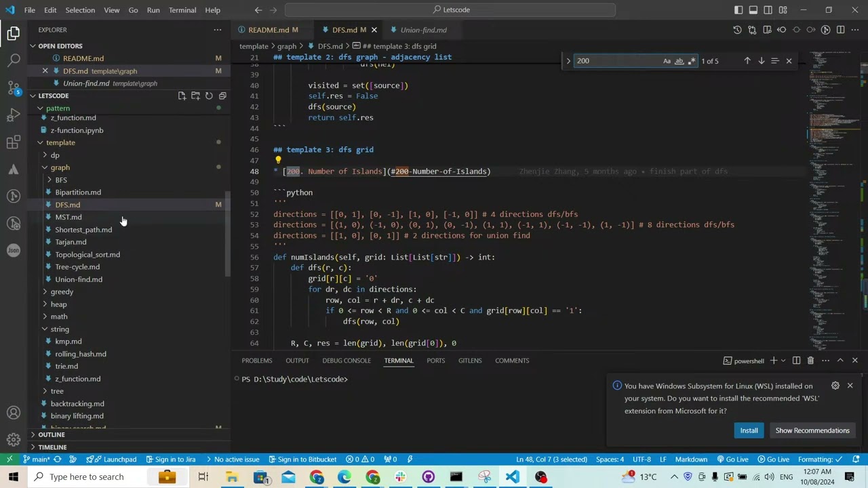This screenshot has width=868, height=488.
Task: Go to previous find match
Action: point(747,61)
